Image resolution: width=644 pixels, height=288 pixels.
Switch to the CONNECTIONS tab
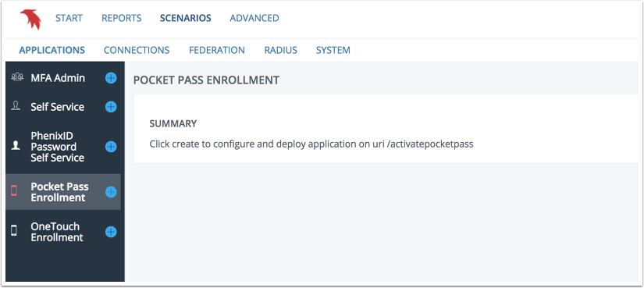[137, 50]
